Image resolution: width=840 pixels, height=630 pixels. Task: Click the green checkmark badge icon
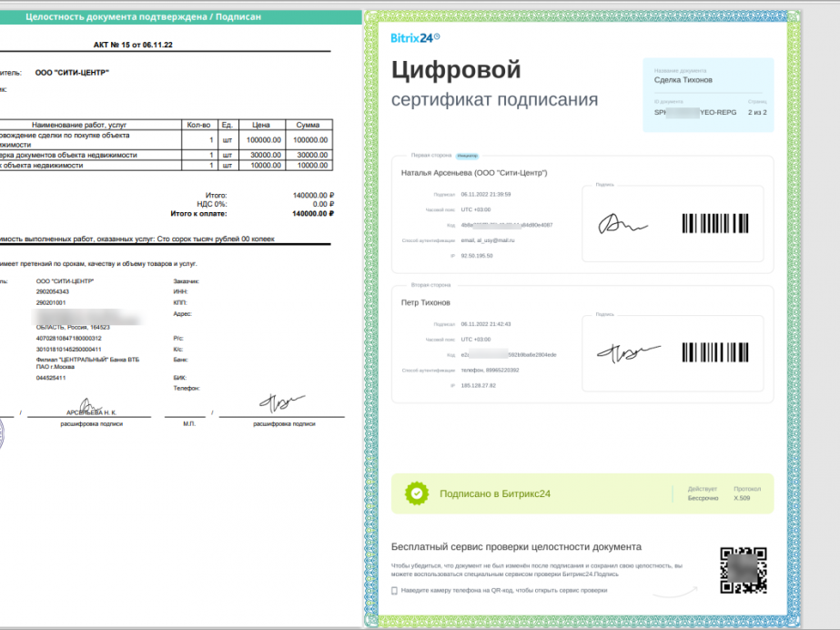click(417, 493)
